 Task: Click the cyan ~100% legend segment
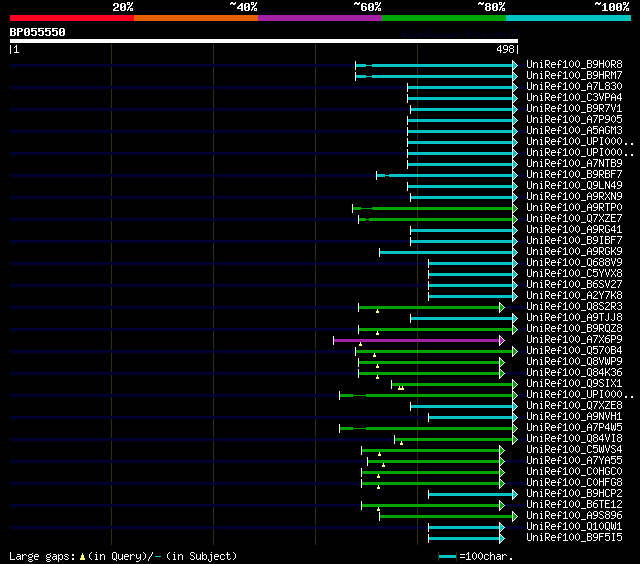(569, 18)
